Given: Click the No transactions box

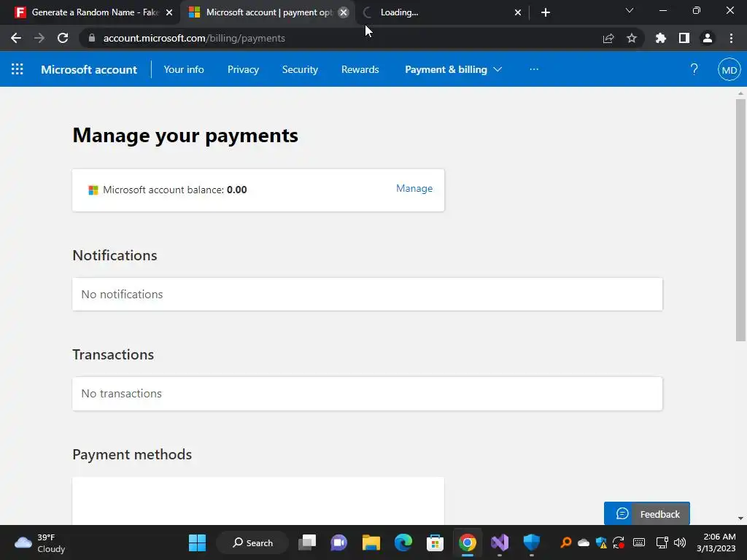Looking at the screenshot, I should point(368,393).
